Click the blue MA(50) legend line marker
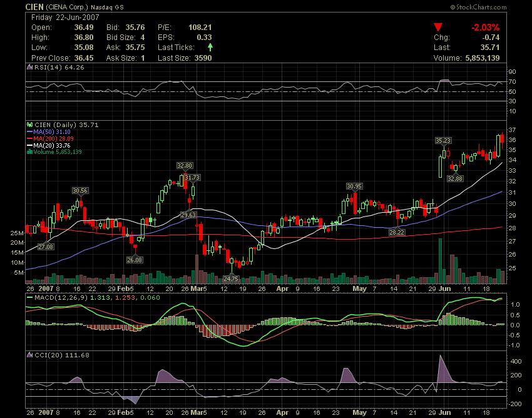532x418 pixels. pos(29,131)
